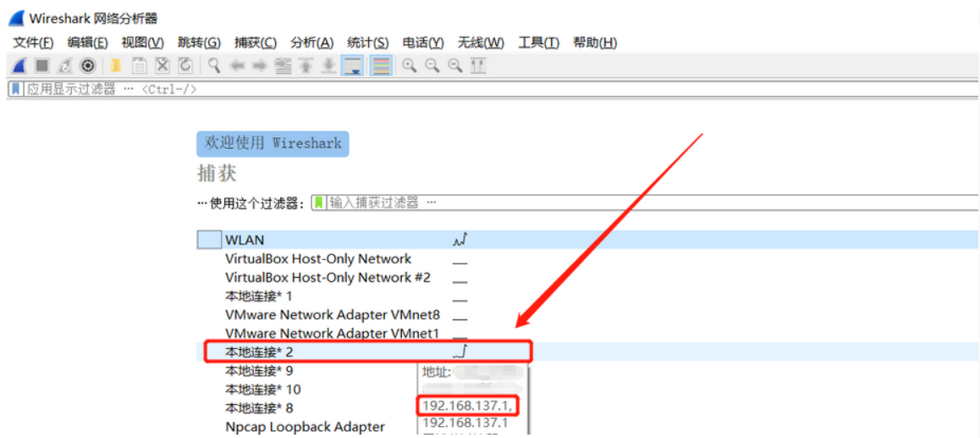980x438 pixels.
Task: Zoom in on main window text
Action: (x=410, y=65)
